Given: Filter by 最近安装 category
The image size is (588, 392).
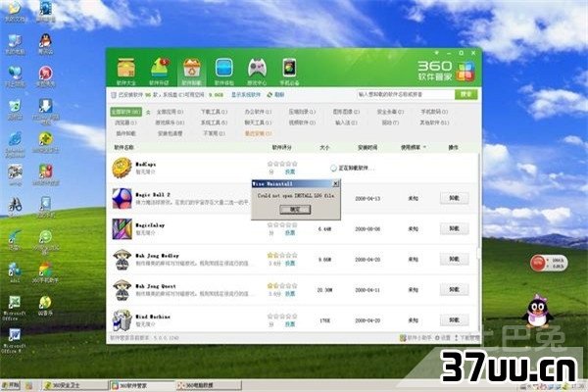Looking at the screenshot, I should (x=258, y=133).
